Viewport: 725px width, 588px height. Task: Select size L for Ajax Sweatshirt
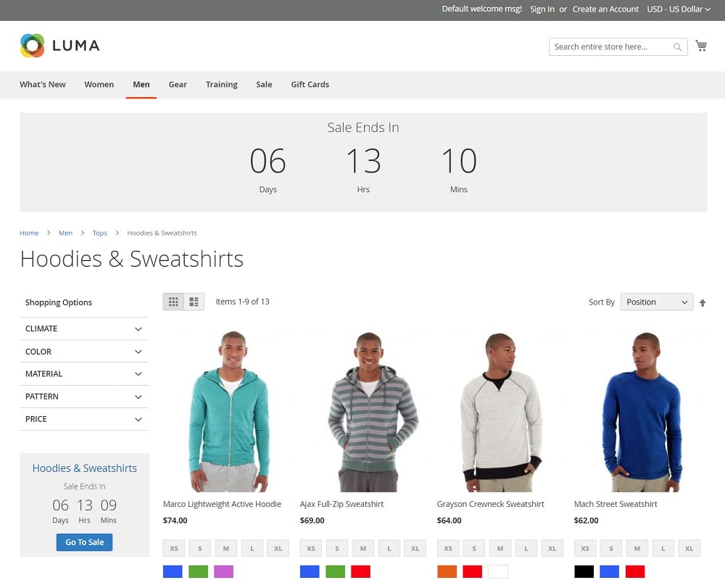[389, 548]
